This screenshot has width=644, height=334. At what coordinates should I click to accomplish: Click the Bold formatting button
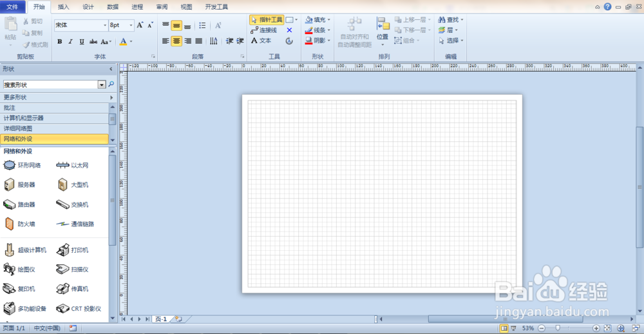[59, 41]
